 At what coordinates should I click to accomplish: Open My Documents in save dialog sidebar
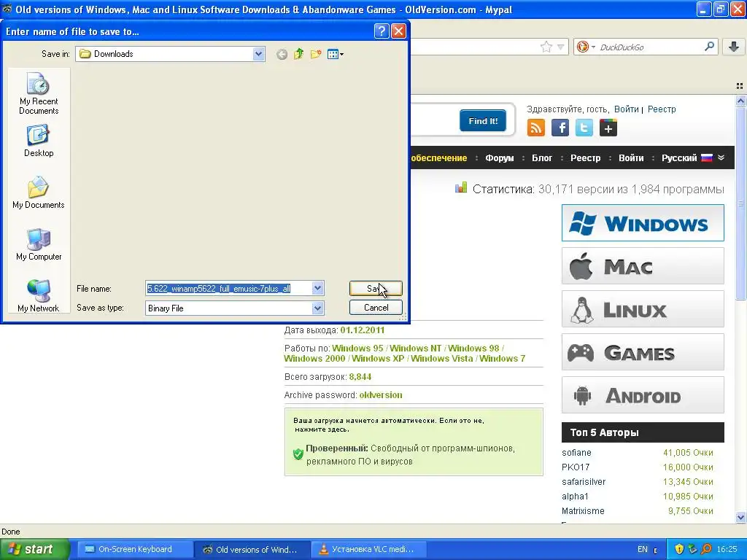coord(39,192)
